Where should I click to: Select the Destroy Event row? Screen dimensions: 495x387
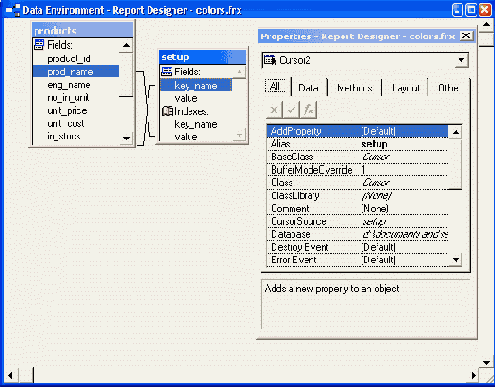click(357, 247)
